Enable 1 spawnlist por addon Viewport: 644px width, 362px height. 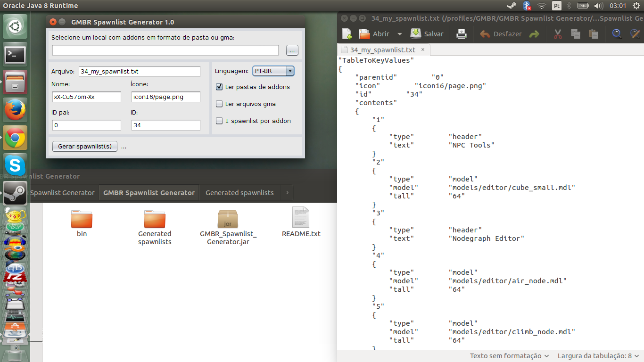point(219,121)
